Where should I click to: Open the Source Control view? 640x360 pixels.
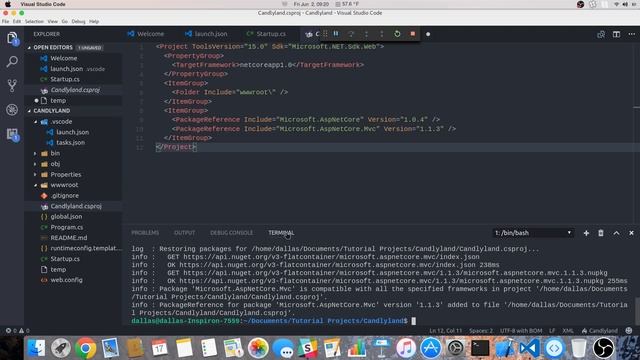click(12, 85)
